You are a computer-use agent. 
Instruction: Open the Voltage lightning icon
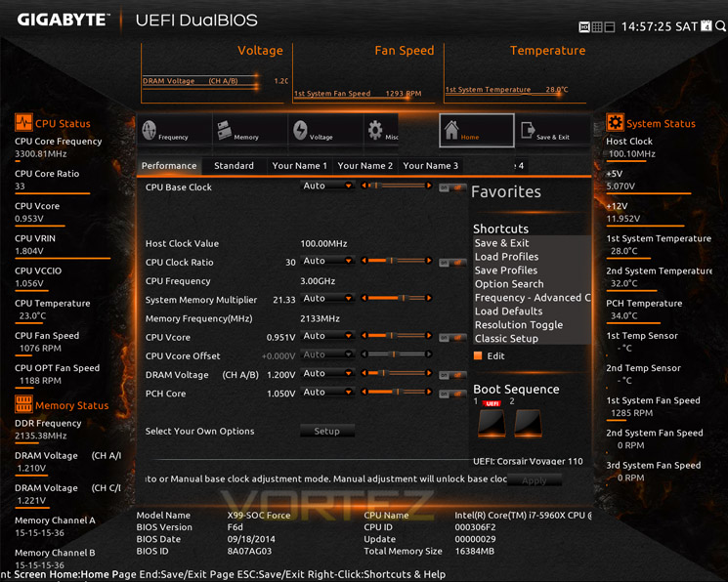pos(300,131)
